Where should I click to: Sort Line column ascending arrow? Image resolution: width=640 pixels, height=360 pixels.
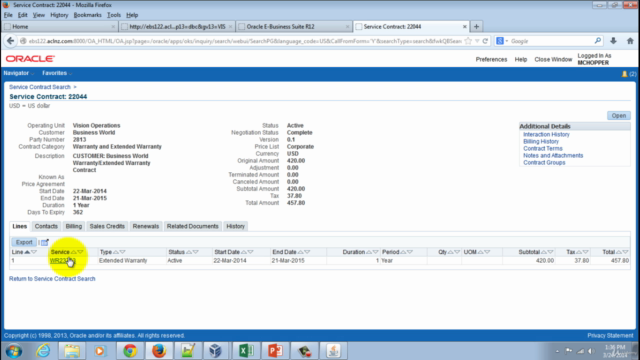click(x=27, y=252)
